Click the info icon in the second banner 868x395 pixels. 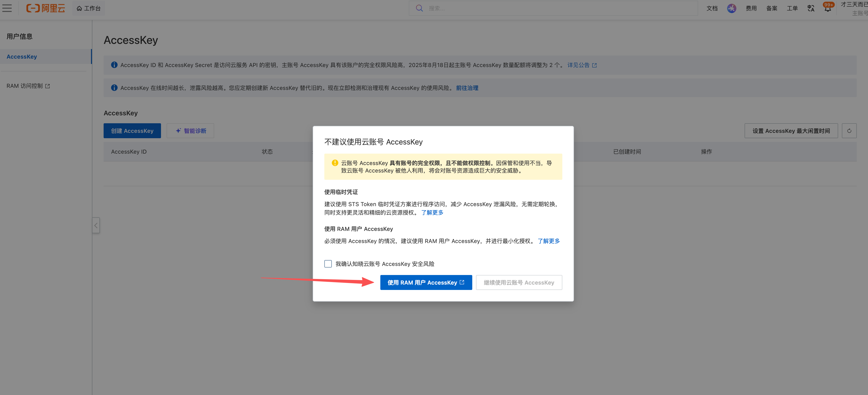(114, 88)
